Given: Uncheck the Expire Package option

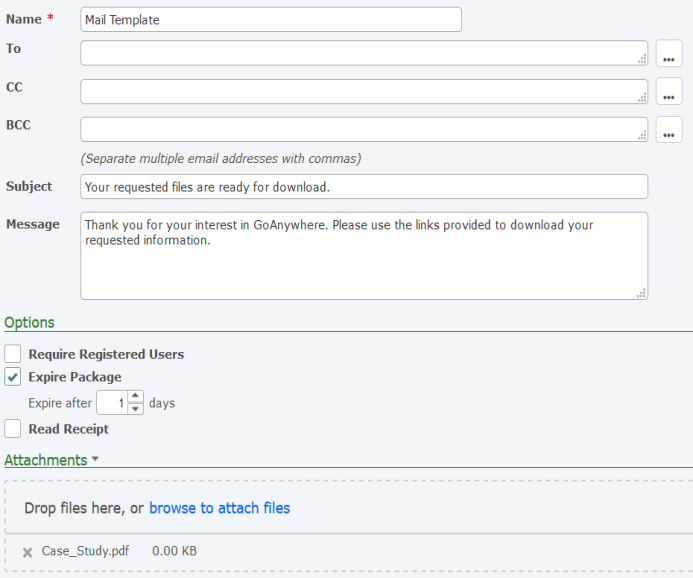Looking at the screenshot, I should 13,377.
